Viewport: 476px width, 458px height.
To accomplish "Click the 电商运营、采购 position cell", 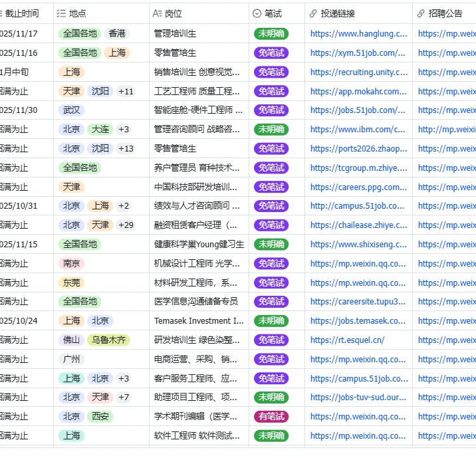I will click(199, 360).
